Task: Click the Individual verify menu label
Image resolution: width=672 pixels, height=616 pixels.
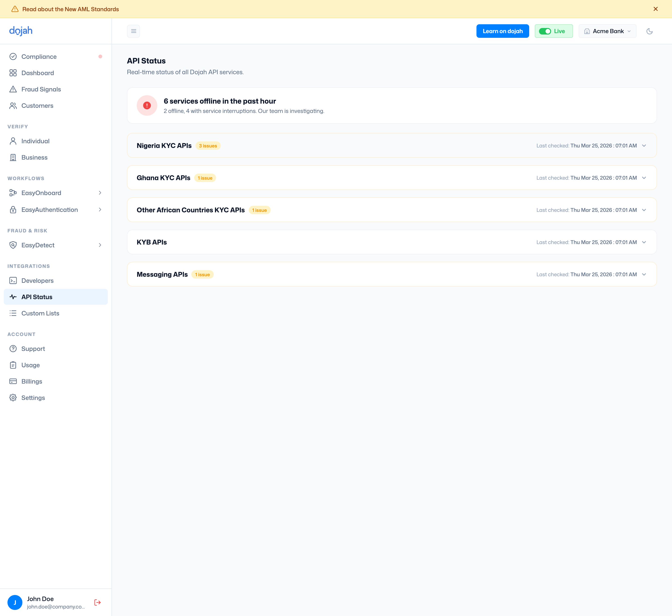Action: tap(35, 141)
